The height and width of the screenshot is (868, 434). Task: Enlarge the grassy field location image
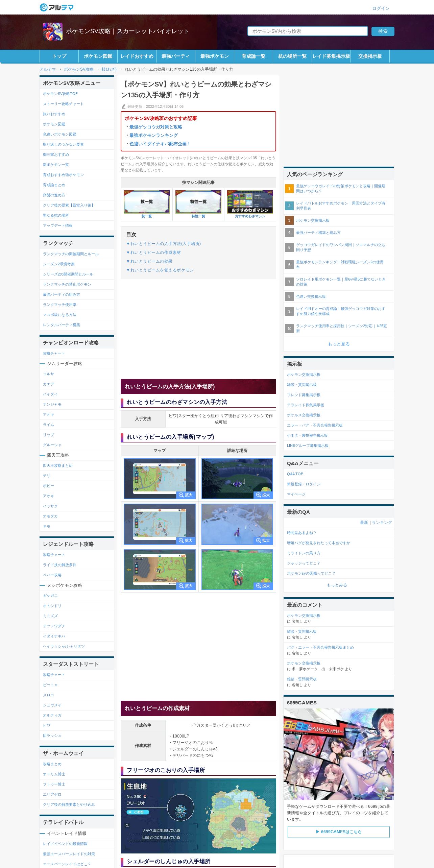coord(237,570)
